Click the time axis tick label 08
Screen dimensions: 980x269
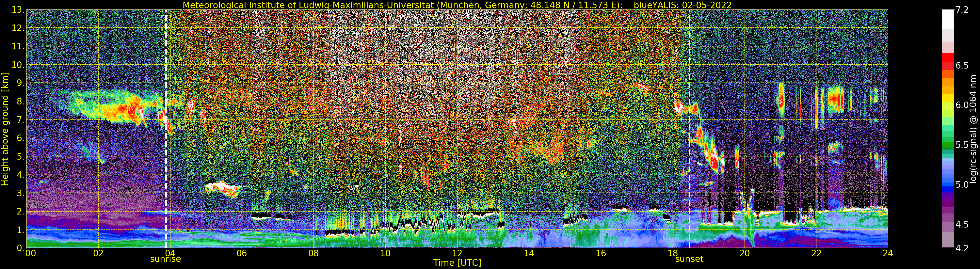pyautogui.click(x=313, y=253)
